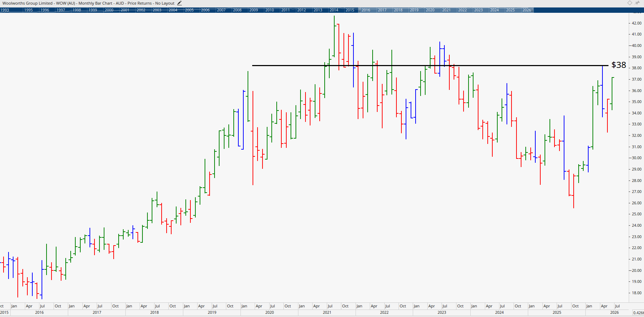Screen dimensions: 644x317
Task: Click the 30.00 price axis label
Action: pos(637,158)
